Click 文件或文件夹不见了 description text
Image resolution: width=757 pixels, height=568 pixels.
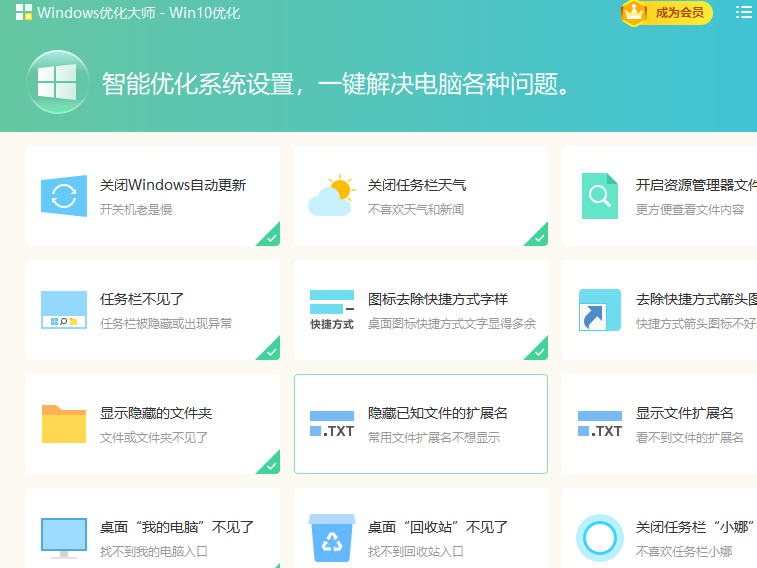[x=154, y=437]
